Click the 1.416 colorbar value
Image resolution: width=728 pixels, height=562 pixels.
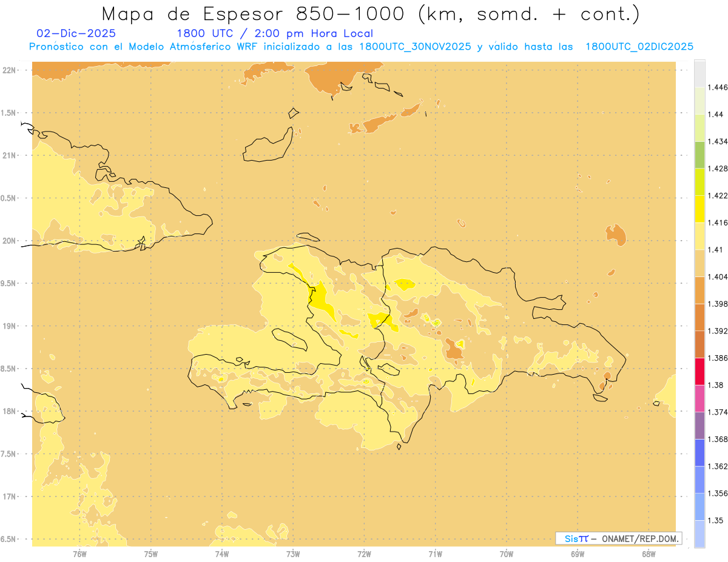click(x=718, y=222)
